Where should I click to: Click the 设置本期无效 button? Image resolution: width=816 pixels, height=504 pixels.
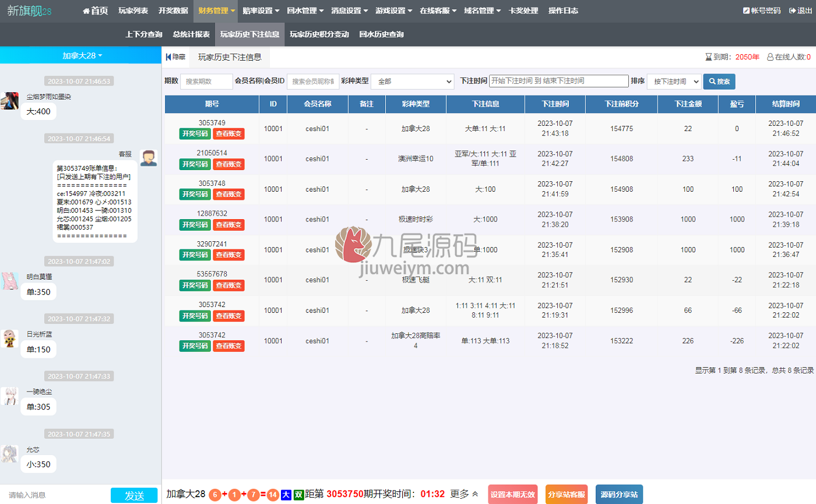point(513,494)
